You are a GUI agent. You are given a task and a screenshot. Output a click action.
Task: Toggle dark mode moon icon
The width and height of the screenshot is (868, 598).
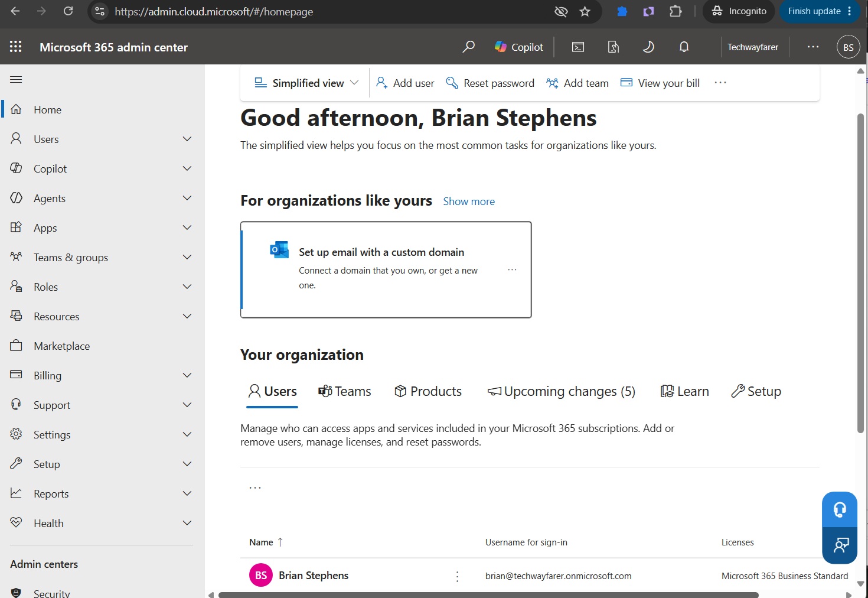tap(648, 47)
